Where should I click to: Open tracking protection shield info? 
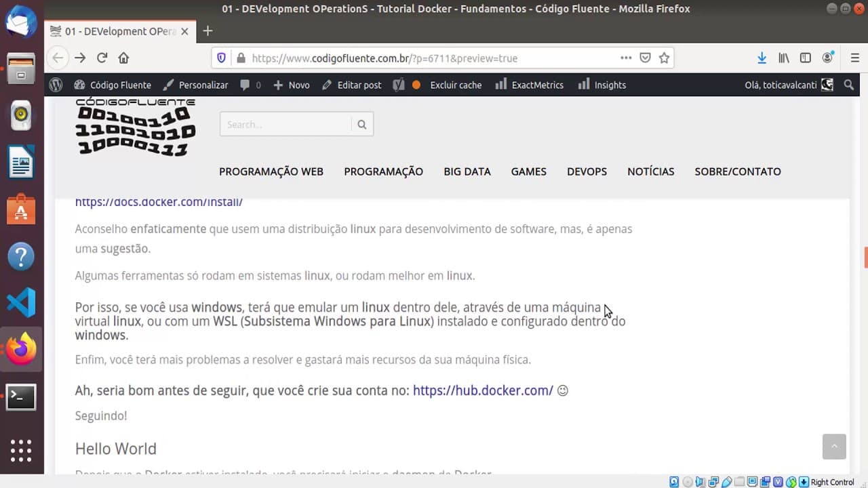pos(221,58)
